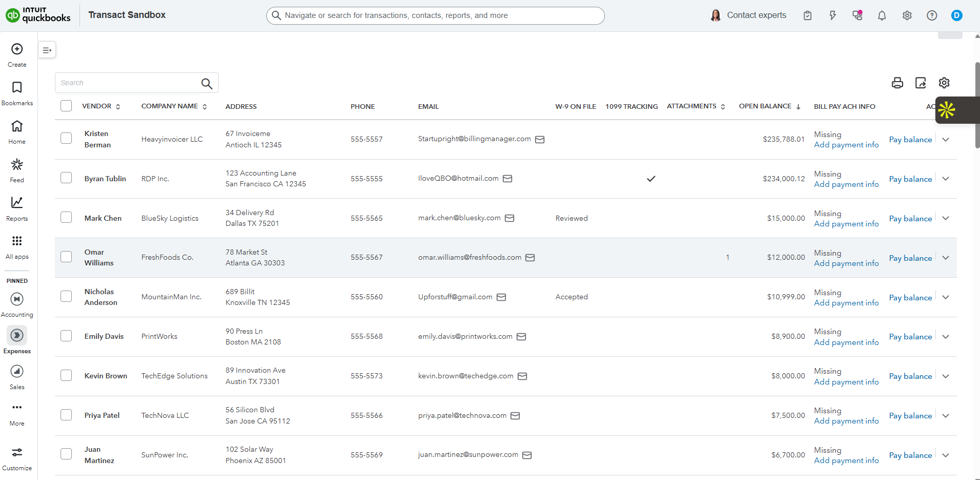Open Reports from the left sidebar
This screenshot has width=980, height=480.
[17, 208]
